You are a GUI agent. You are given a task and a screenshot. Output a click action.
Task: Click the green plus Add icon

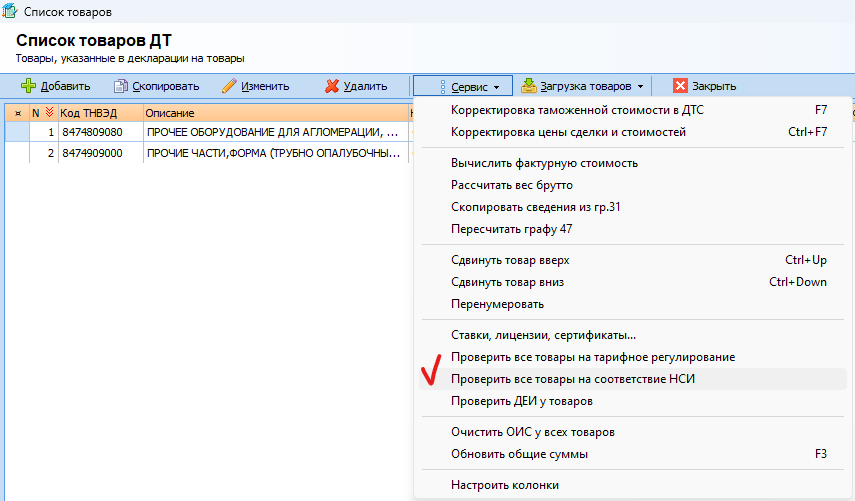pyautogui.click(x=28, y=86)
